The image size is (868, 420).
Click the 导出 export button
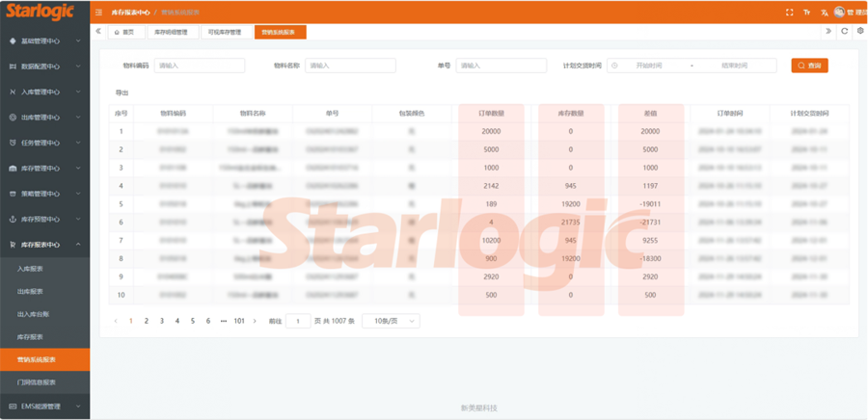click(122, 92)
